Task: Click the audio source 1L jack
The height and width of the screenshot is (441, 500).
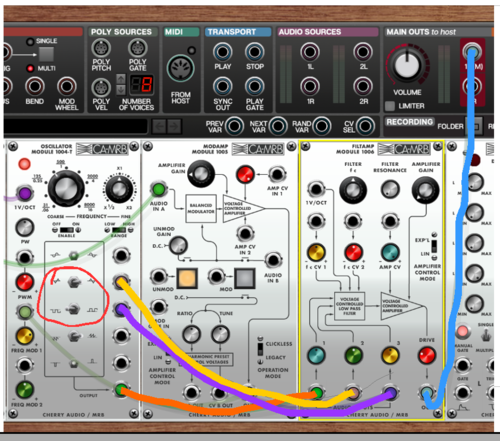Action: (x=310, y=52)
